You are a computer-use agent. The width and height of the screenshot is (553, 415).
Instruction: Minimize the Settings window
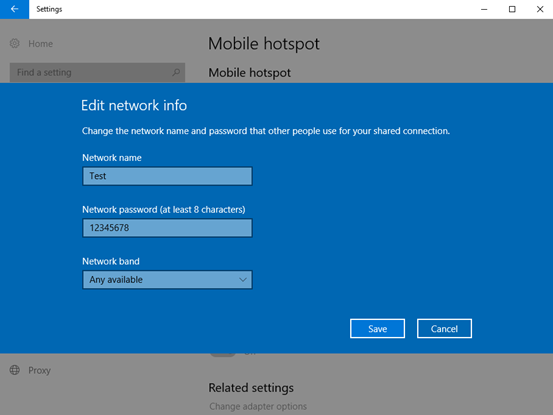484,10
